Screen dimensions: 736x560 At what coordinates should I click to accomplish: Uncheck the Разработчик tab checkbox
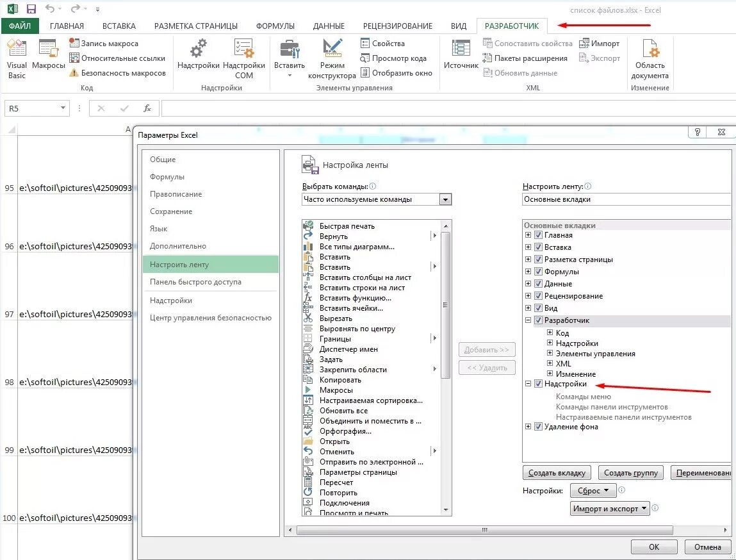(x=538, y=320)
